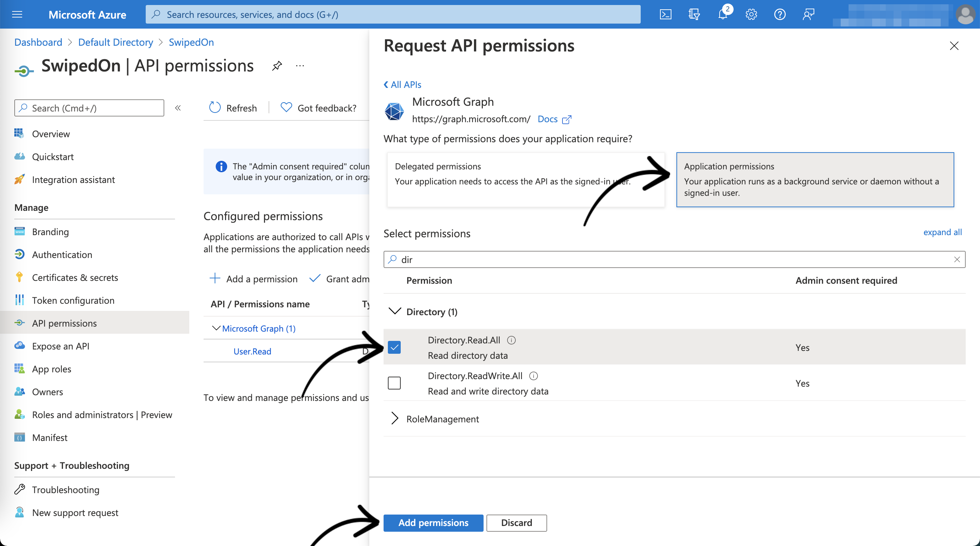Open Authentication in sidebar
Screen dimensions: 980x546
coord(62,254)
